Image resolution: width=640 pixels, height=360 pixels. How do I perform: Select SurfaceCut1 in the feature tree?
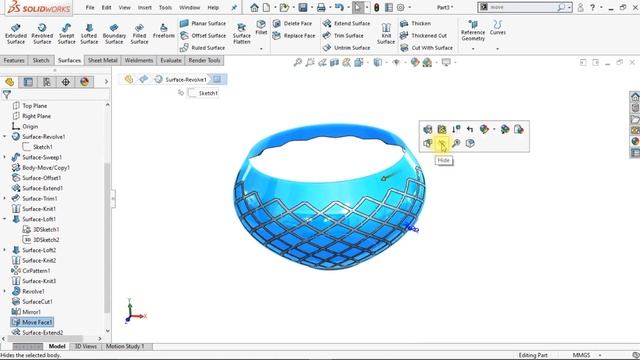click(32, 302)
